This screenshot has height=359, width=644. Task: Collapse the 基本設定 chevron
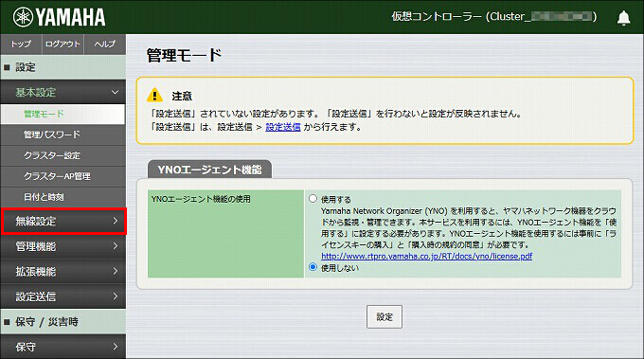(115, 93)
